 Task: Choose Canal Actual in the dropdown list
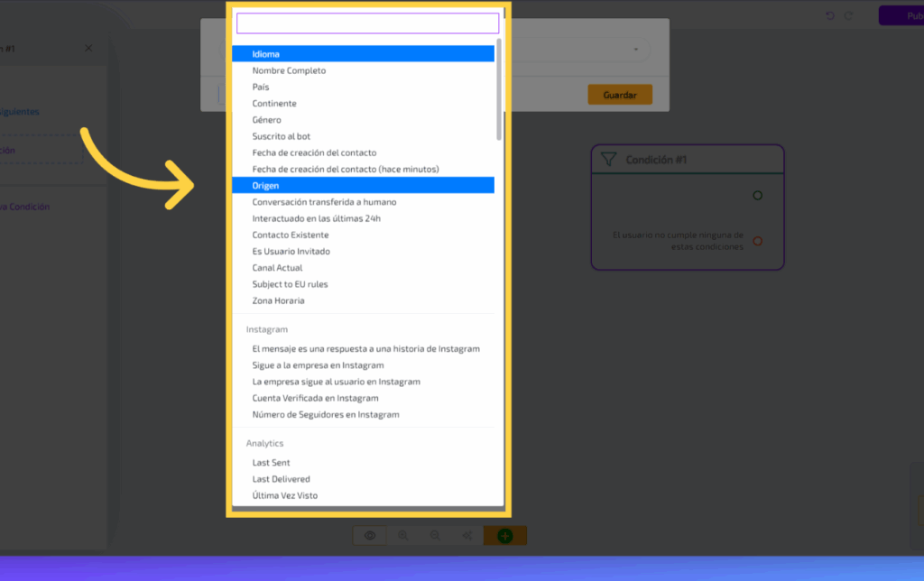pyautogui.click(x=278, y=268)
